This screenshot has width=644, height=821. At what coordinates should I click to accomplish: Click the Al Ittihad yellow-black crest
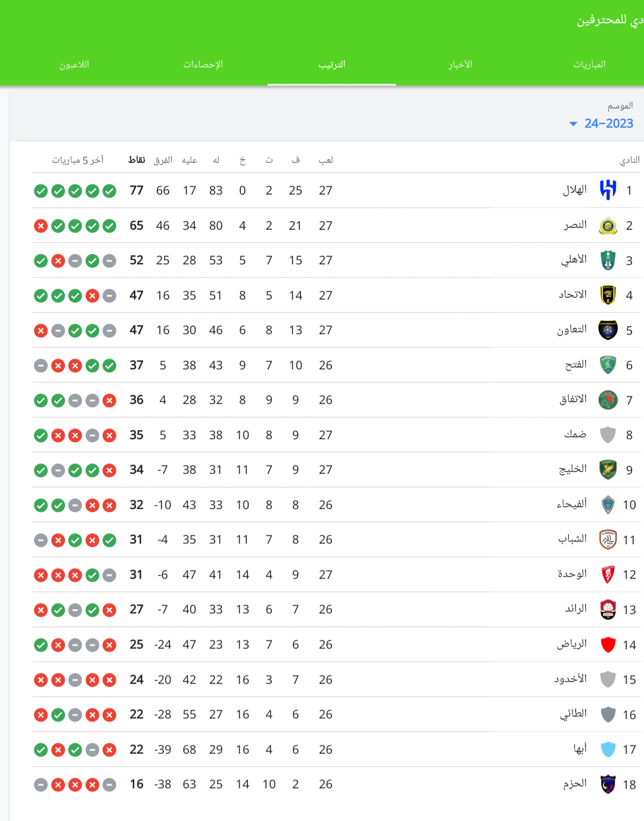[x=608, y=295]
